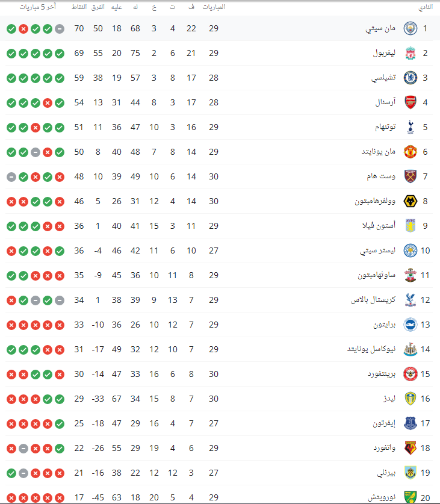Click Man City's grey draw result icon

(60, 28)
